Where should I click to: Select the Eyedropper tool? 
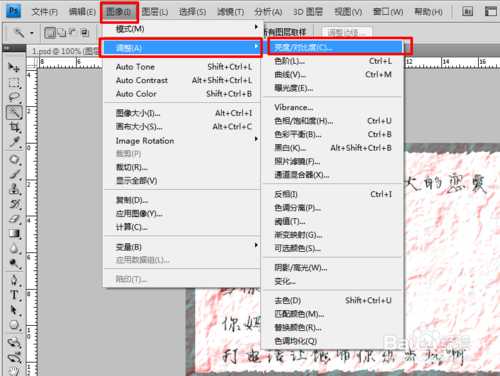14,142
